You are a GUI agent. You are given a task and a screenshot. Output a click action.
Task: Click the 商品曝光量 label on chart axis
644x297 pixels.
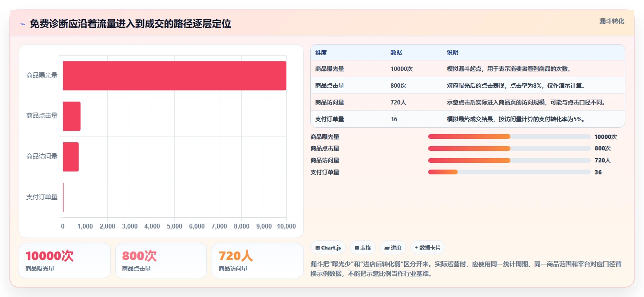click(42, 75)
